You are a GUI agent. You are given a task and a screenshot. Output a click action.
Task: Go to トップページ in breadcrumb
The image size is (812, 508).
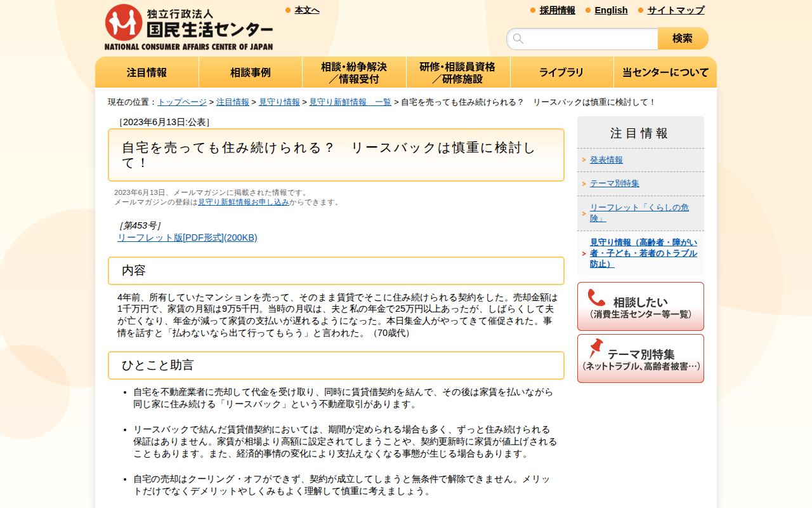point(182,102)
